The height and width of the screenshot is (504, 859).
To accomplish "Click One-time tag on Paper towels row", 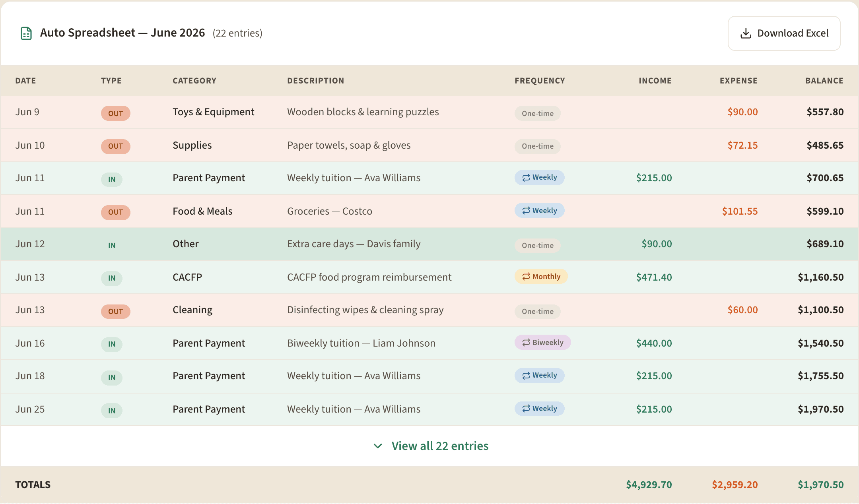I will click(538, 146).
